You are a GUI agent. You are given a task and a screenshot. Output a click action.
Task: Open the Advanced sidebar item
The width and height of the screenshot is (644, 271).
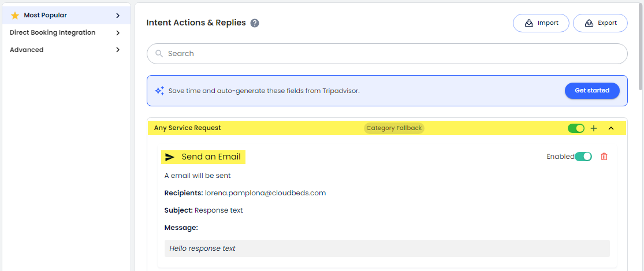(27, 50)
